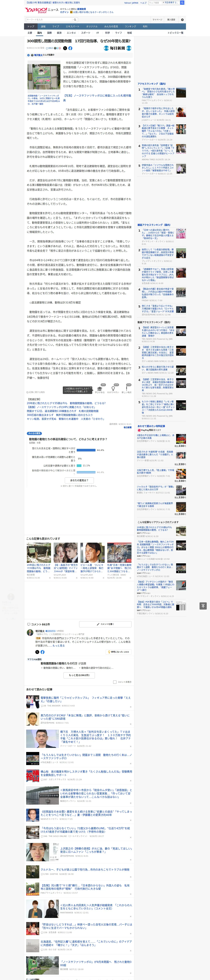Open the みんなの意見 badge
Image resolution: width=210 pixels, height=980 pixels.
coord(34,433)
